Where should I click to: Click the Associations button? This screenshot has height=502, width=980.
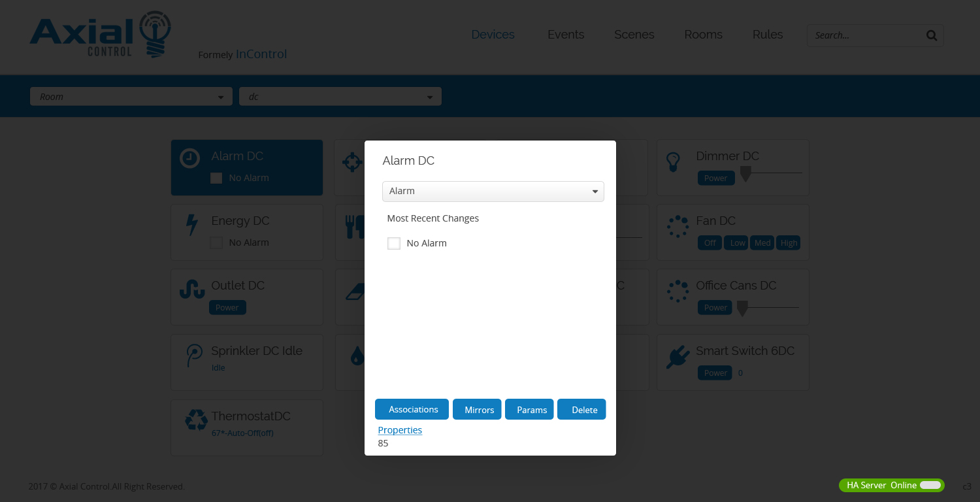coord(412,409)
